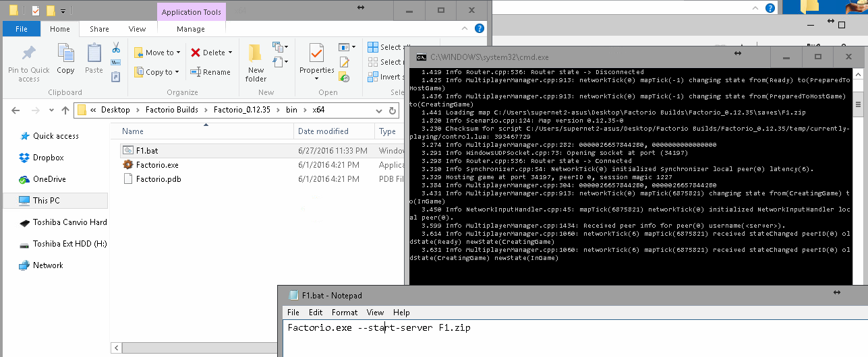Select the Factorio.exe gear icon
This screenshot has height=357, width=868.
128,164
